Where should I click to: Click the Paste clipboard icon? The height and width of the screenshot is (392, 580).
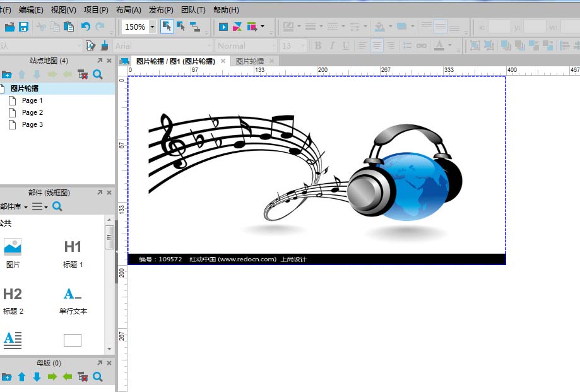(x=69, y=27)
